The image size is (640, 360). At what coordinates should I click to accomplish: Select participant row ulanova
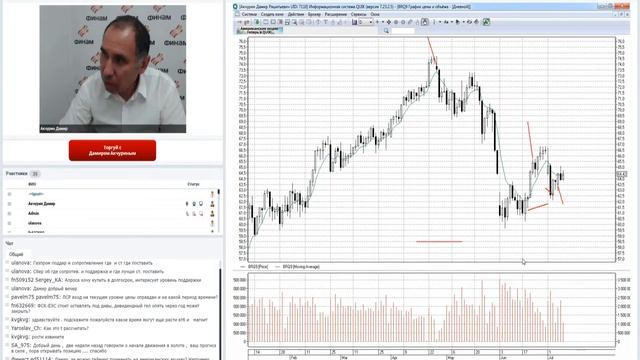110,223
